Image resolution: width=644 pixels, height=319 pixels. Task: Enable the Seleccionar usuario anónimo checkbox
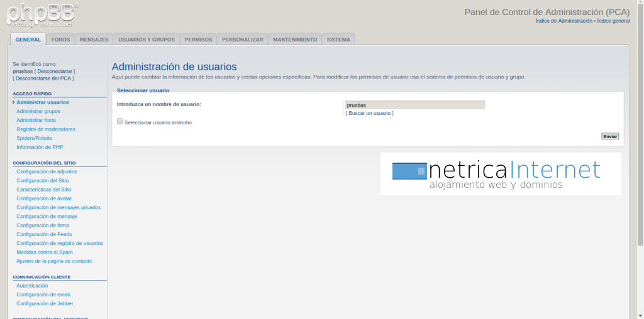click(120, 122)
